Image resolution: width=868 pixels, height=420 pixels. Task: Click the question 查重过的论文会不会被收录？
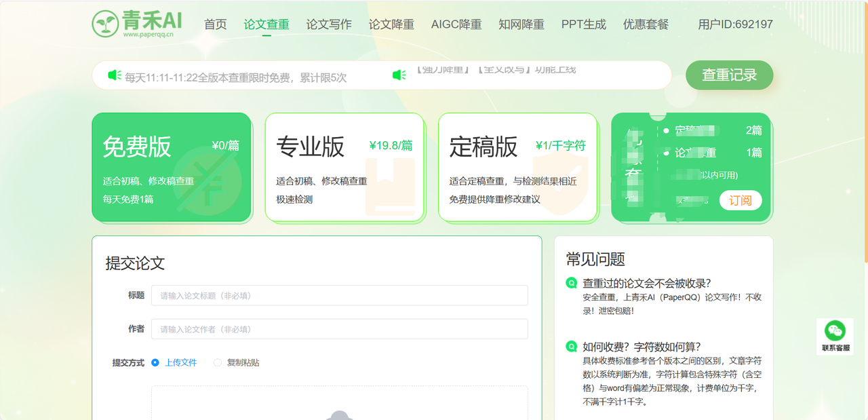coord(647,283)
